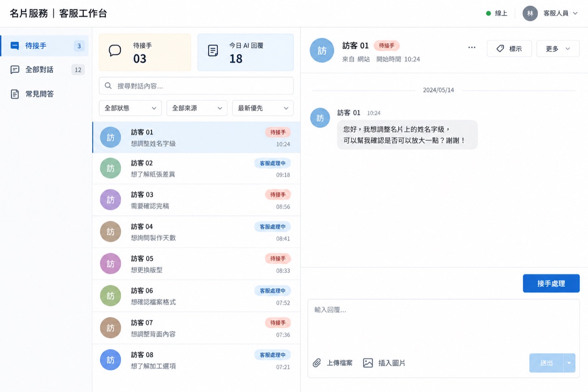Click 訪客 07 avatar in conversation list
Screen dimensions: 588x392
pyautogui.click(x=111, y=328)
